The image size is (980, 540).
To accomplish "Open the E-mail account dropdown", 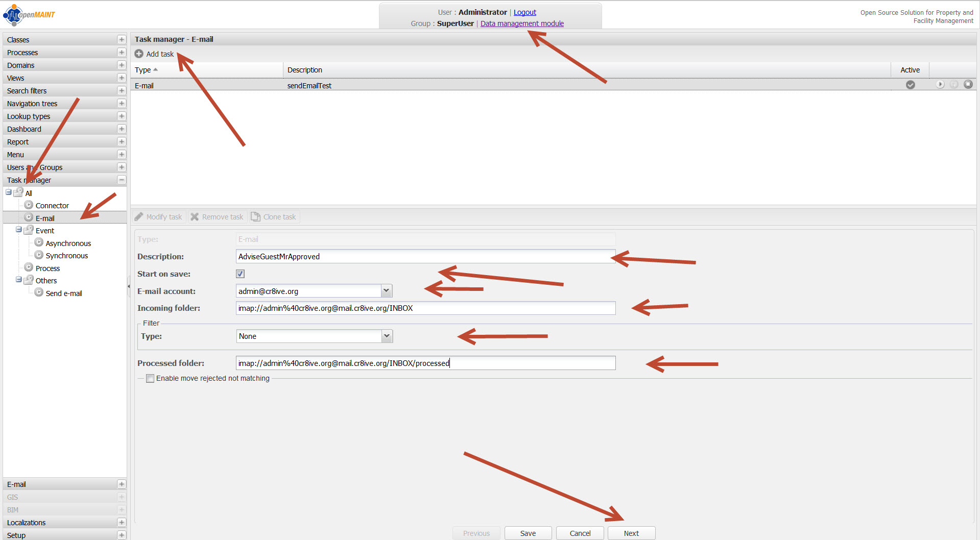I will (x=387, y=291).
